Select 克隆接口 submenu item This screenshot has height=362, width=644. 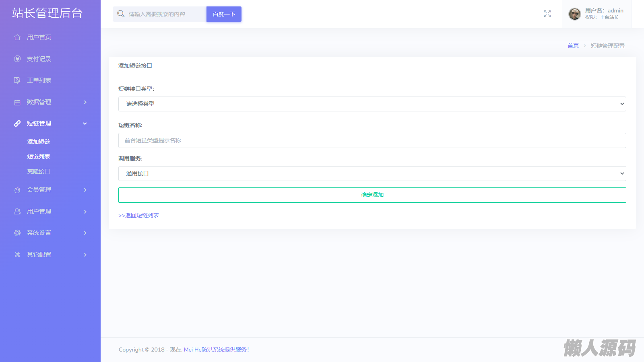[39, 171]
